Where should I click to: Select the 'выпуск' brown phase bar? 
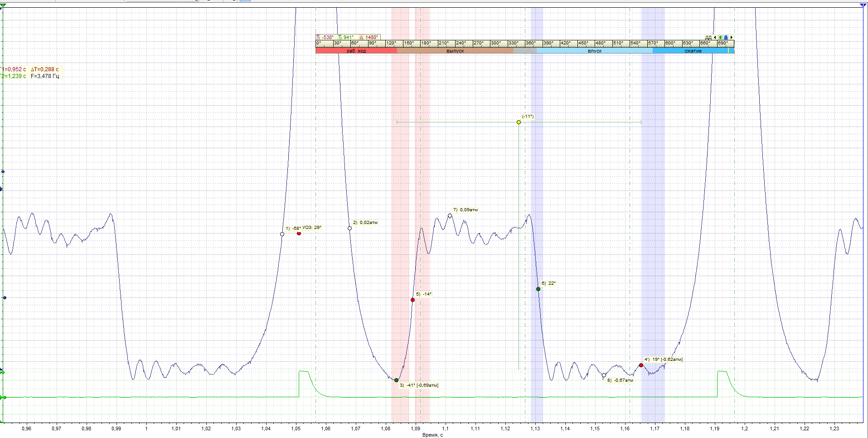pos(455,51)
